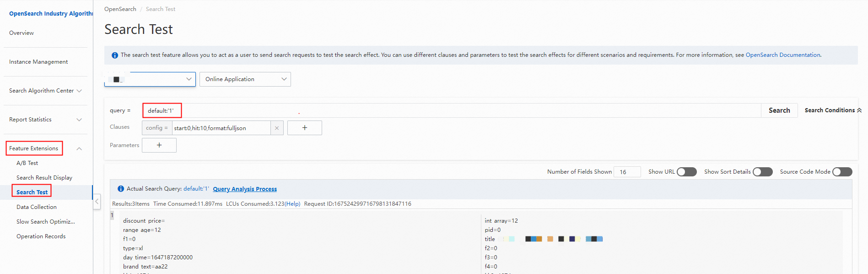Click the query input field
The height and width of the screenshot is (274, 868).
[x=451, y=110]
